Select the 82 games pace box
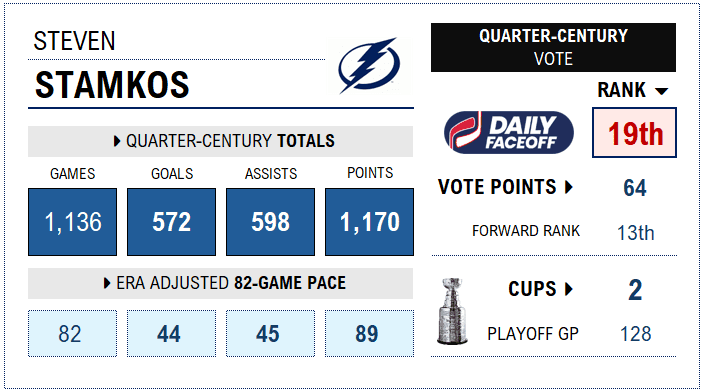This screenshot has height=392, width=702. pyautogui.click(x=73, y=333)
